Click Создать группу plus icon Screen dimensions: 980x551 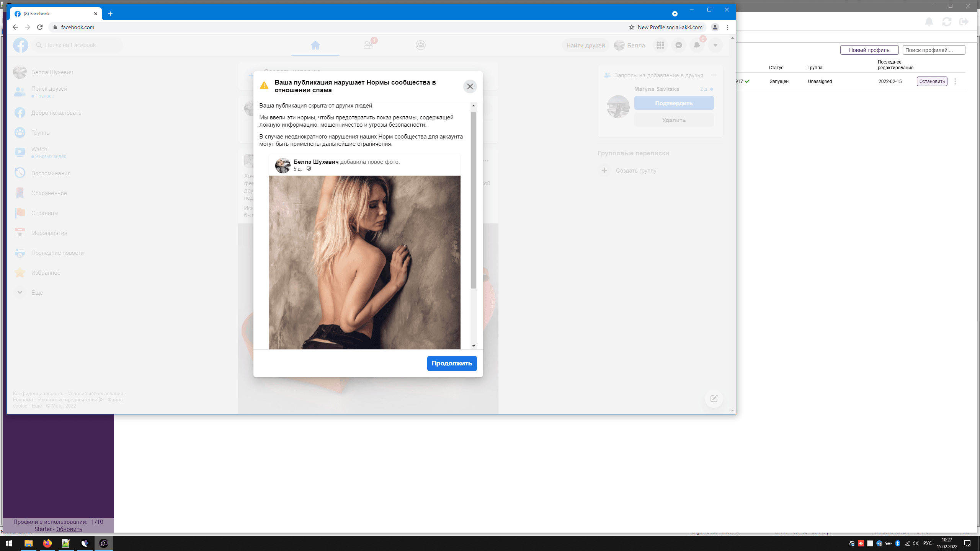(x=604, y=170)
